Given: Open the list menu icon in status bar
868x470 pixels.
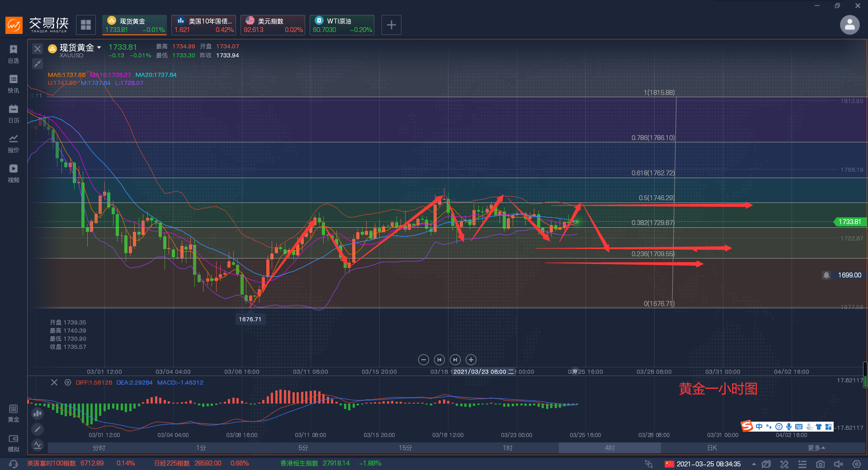Looking at the screenshot, I should point(802,464).
